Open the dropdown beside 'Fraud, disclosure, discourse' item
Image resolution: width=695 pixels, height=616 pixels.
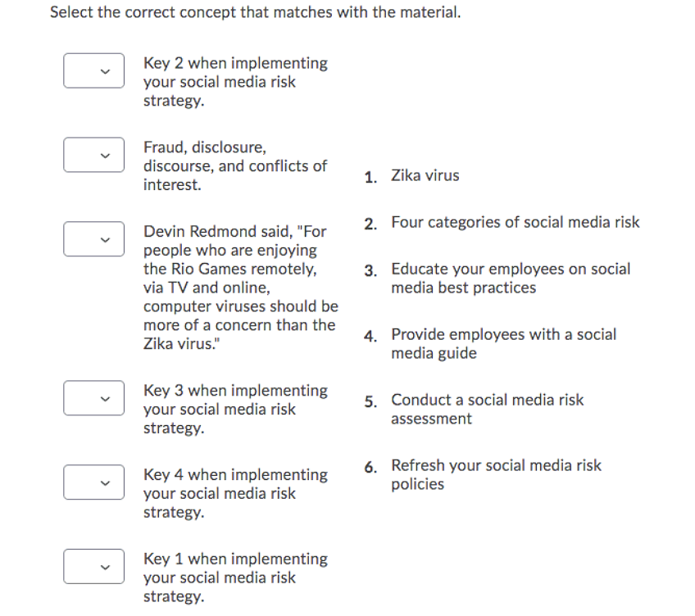[93, 154]
